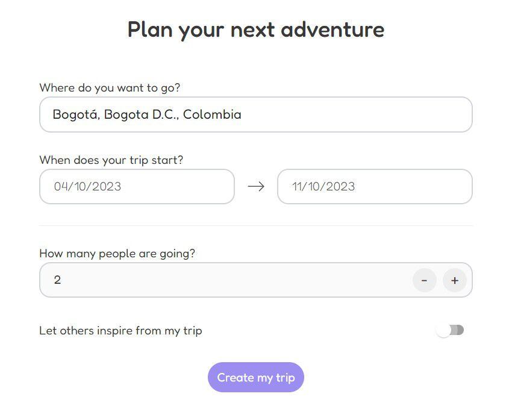The height and width of the screenshot is (420, 509).
Task: Click the "Let others inspire from my trip" text
Action: click(x=120, y=330)
